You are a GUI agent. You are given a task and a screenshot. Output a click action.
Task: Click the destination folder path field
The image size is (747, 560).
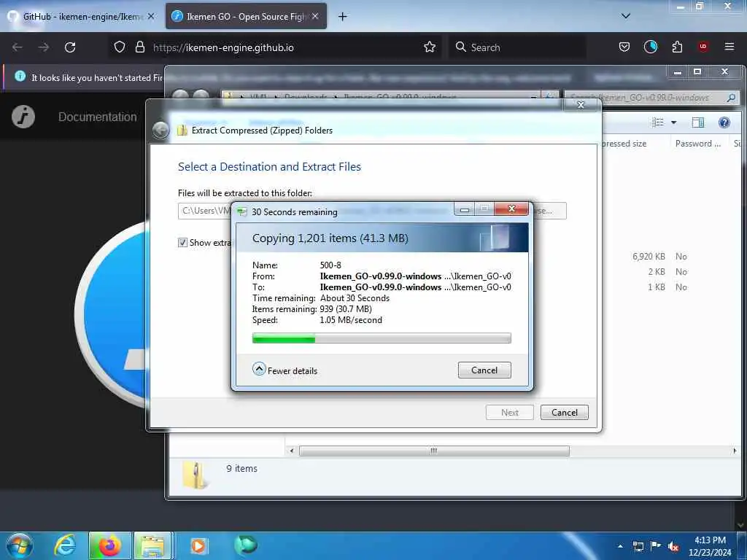pos(205,211)
